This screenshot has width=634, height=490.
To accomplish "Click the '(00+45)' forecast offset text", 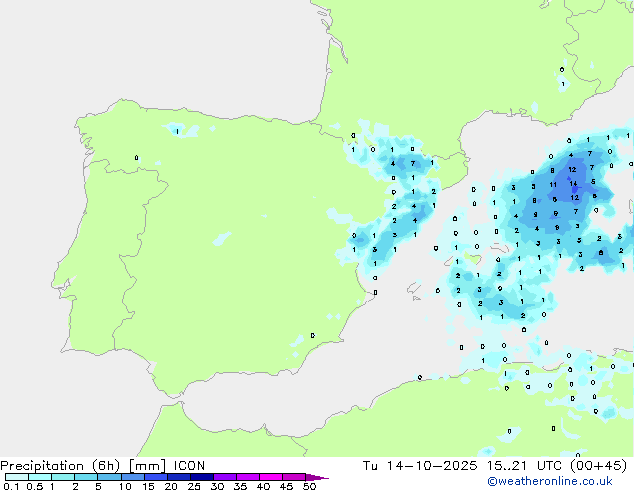I will click(x=598, y=466).
